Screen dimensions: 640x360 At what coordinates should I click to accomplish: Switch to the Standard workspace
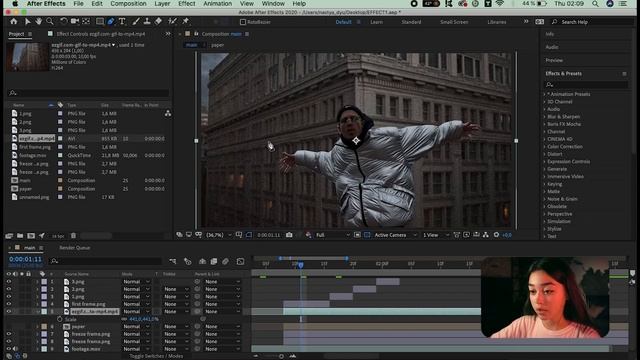(x=411, y=22)
